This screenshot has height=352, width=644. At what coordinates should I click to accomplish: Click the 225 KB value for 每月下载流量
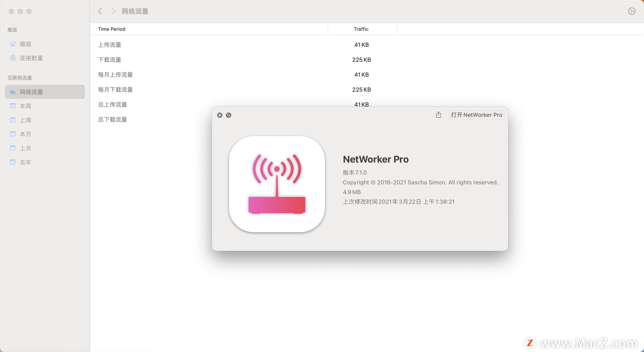coord(362,90)
